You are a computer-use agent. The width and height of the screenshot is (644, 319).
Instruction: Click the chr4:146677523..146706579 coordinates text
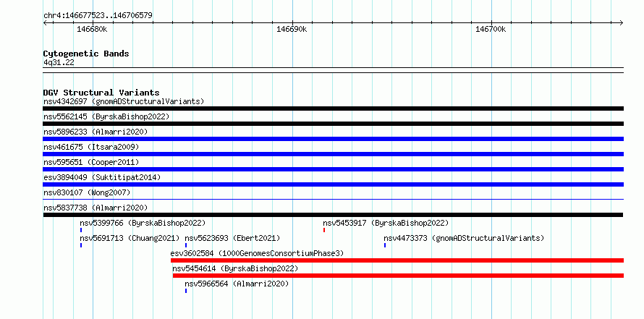[x=98, y=16]
